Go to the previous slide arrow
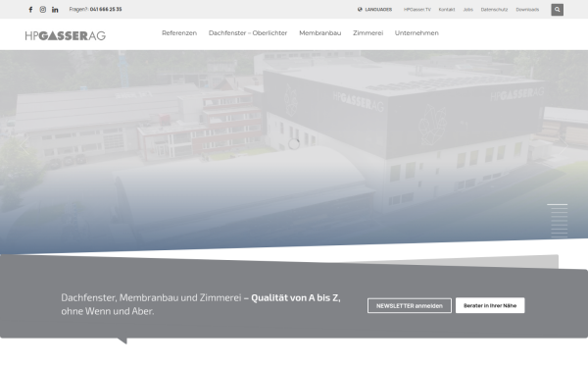The image size is (588, 368). [24, 145]
